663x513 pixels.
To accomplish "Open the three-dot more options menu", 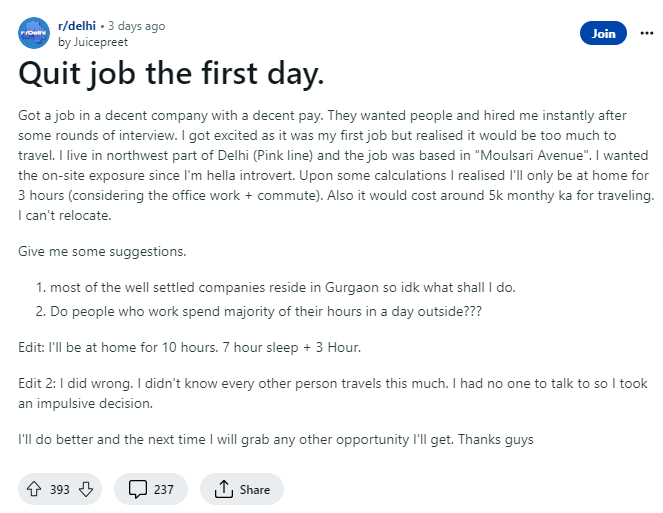I will pos(646,33).
